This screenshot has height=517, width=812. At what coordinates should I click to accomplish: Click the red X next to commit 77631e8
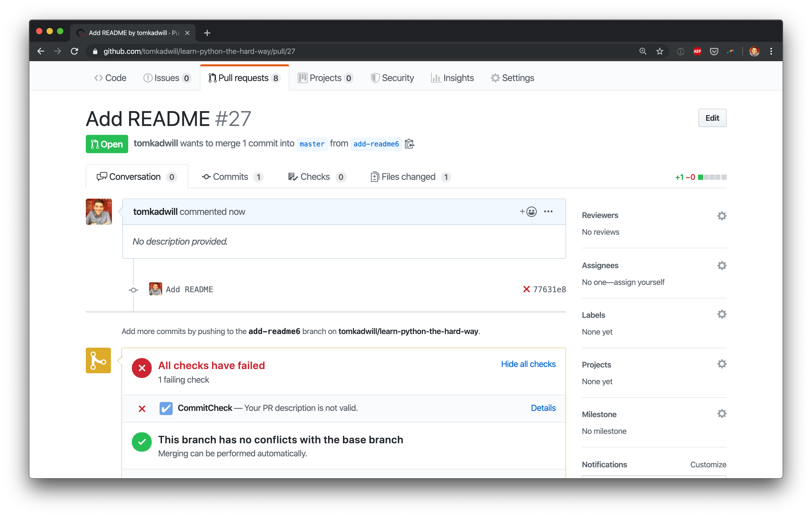click(x=526, y=289)
